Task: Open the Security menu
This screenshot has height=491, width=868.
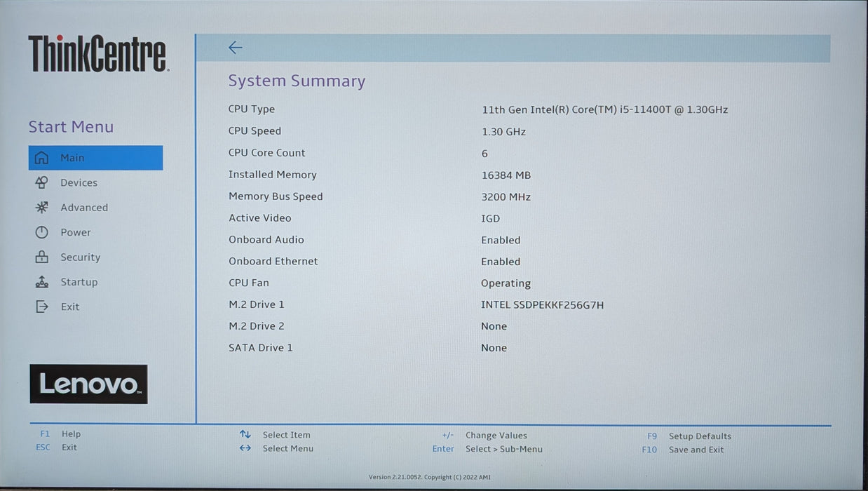Action: (80, 257)
